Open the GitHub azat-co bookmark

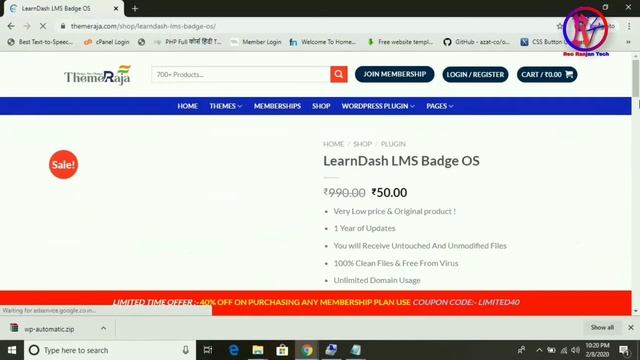click(477, 42)
